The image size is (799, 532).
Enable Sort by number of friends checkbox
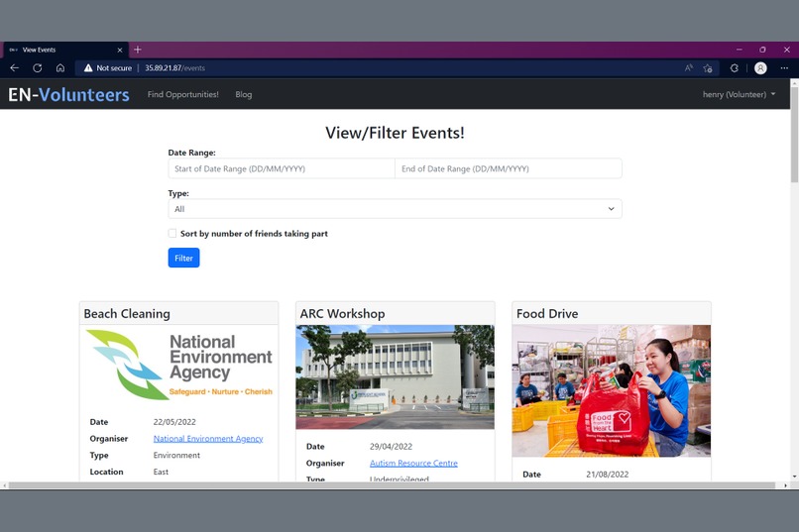click(x=172, y=233)
